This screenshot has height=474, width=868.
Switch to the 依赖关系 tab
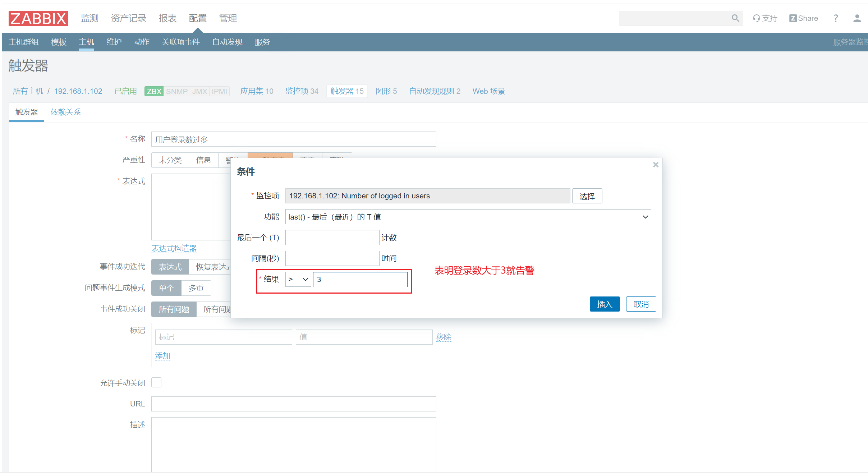[65, 112]
